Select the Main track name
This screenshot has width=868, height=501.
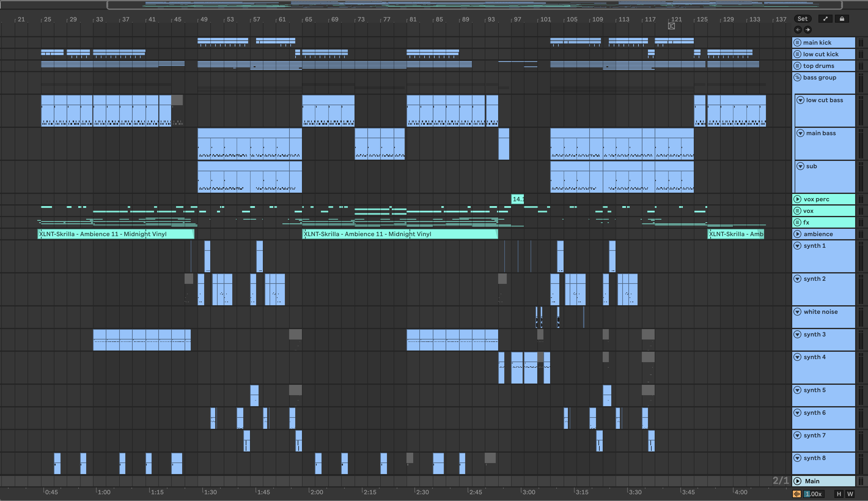pyautogui.click(x=812, y=481)
